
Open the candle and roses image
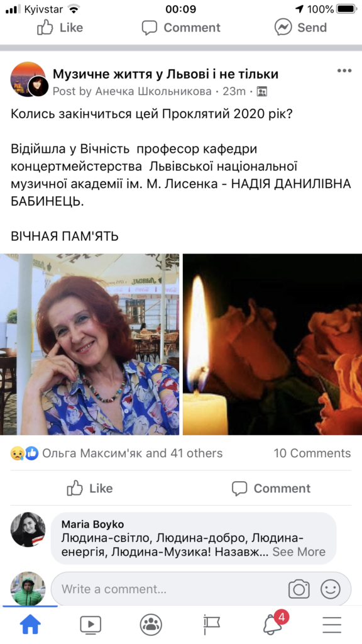(272, 344)
